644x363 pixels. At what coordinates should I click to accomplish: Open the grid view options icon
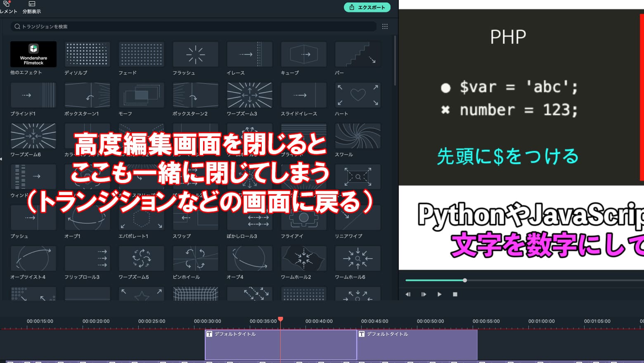385,26
